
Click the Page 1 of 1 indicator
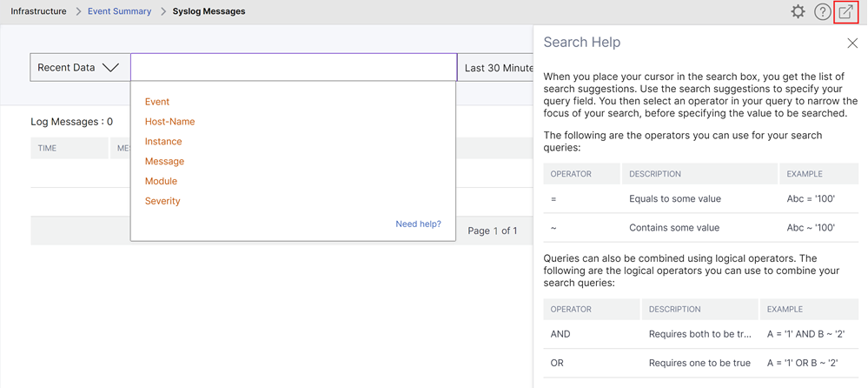pos(493,231)
